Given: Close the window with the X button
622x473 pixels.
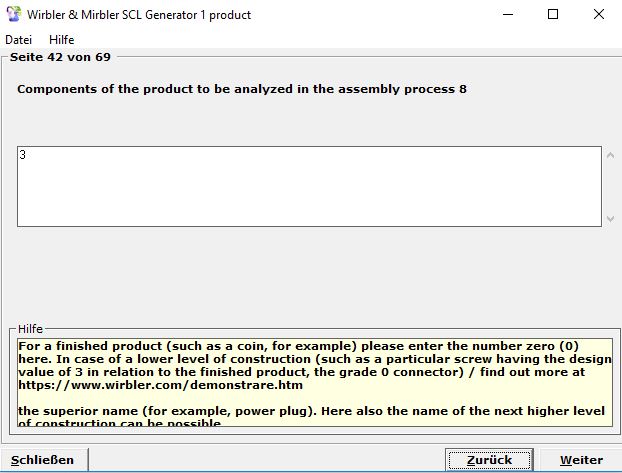Looking at the screenshot, I should (600, 15).
